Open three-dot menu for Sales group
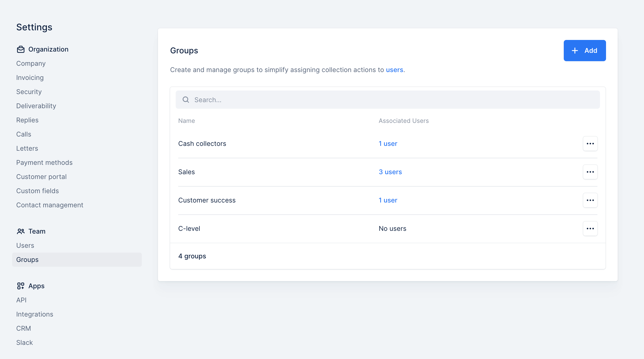Image resolution: width=644 pixels, height=359 pixels. pos(590,172)
